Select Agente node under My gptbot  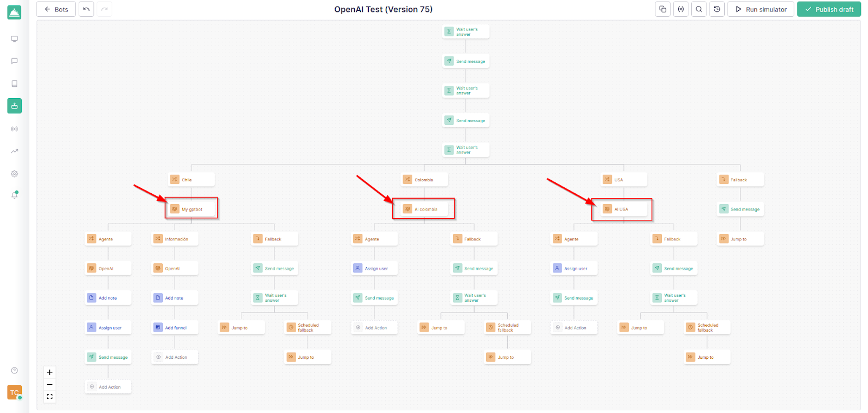pos(108,239)
